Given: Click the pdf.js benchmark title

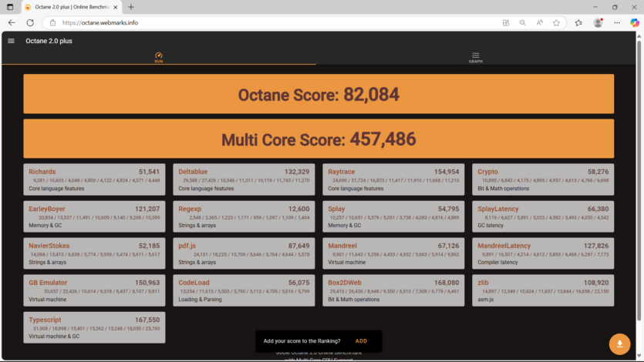Looking at the screenshot, I should [x=187, y=246].
